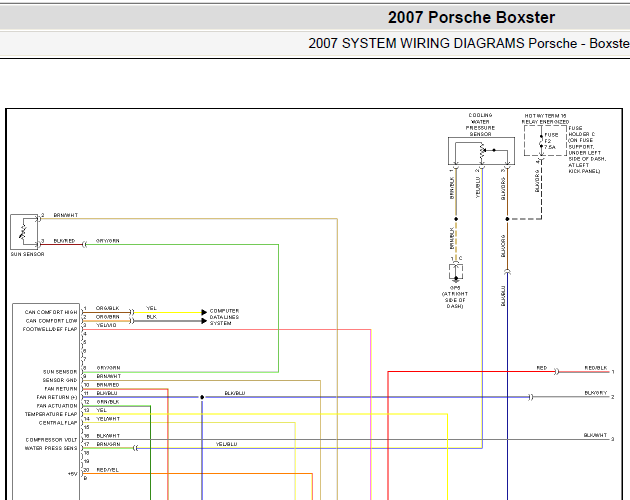630x500 pixels.
Task: Click the '+5V' pin label
Action: tap(72, 474)
